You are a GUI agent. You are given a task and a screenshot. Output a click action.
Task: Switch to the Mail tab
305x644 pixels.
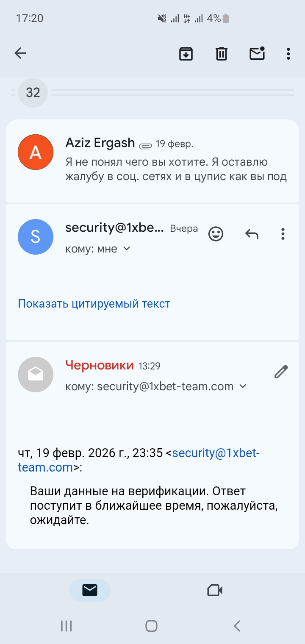(90, 590)
